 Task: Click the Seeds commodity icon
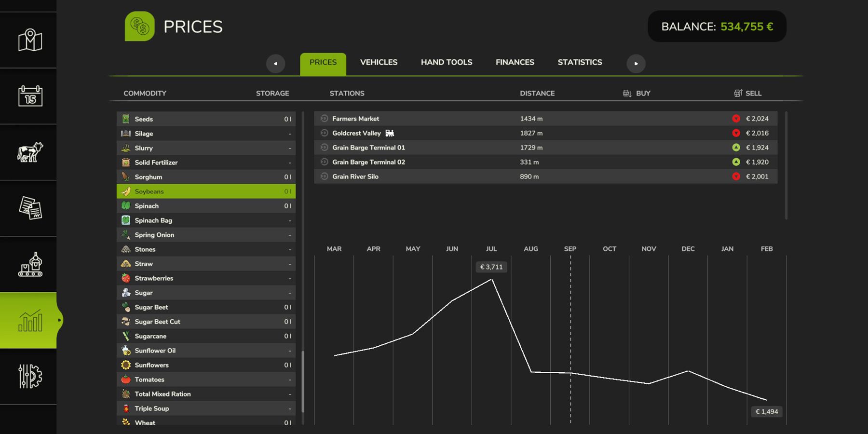126,119
